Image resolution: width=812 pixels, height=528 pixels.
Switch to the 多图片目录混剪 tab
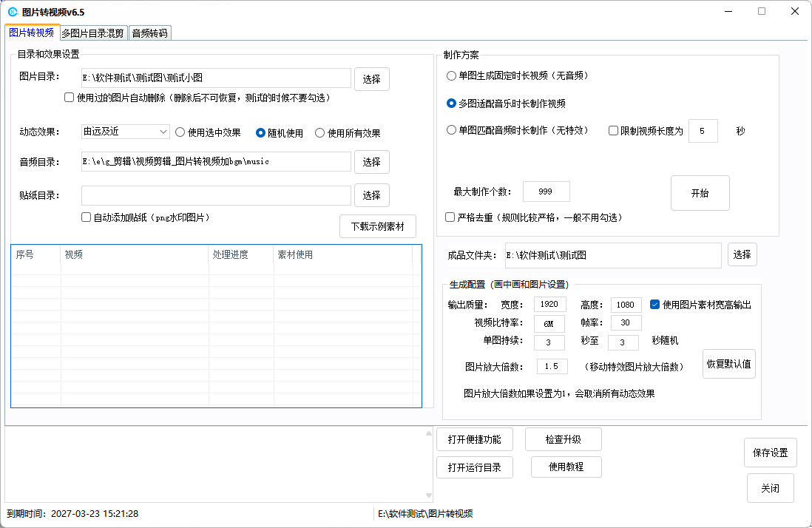[92, 33]
